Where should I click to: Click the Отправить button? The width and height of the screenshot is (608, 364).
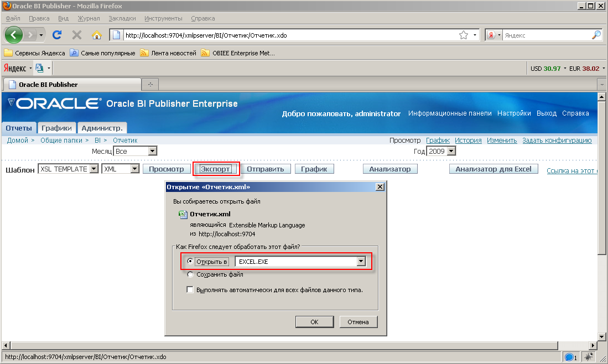click(266, 169)
